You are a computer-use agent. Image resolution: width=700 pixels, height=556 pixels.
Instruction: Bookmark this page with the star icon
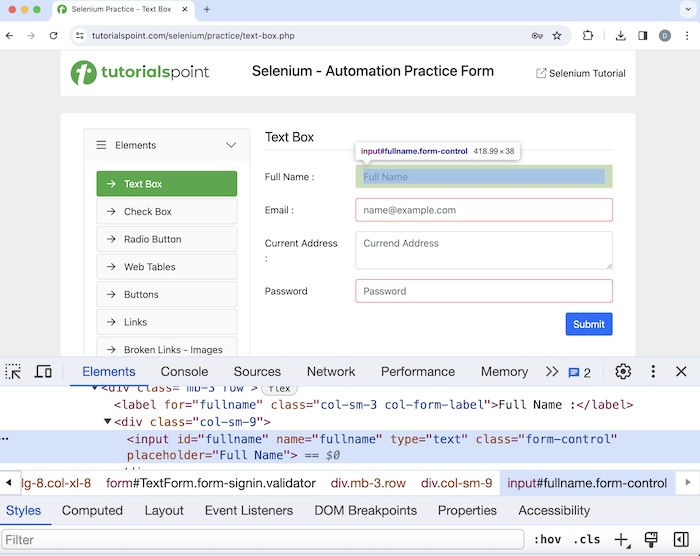(557, 35)
